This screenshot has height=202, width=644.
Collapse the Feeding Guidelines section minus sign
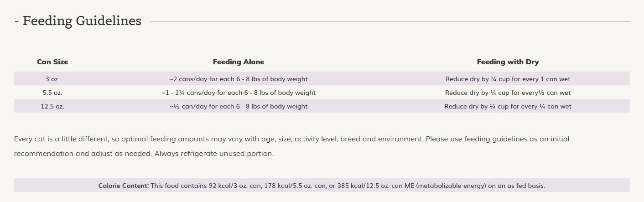(16, 21)
